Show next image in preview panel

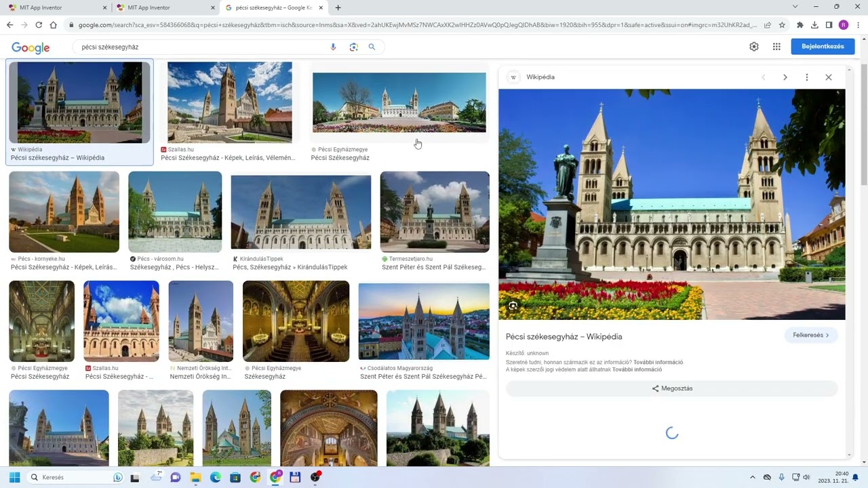coord(785,77)
